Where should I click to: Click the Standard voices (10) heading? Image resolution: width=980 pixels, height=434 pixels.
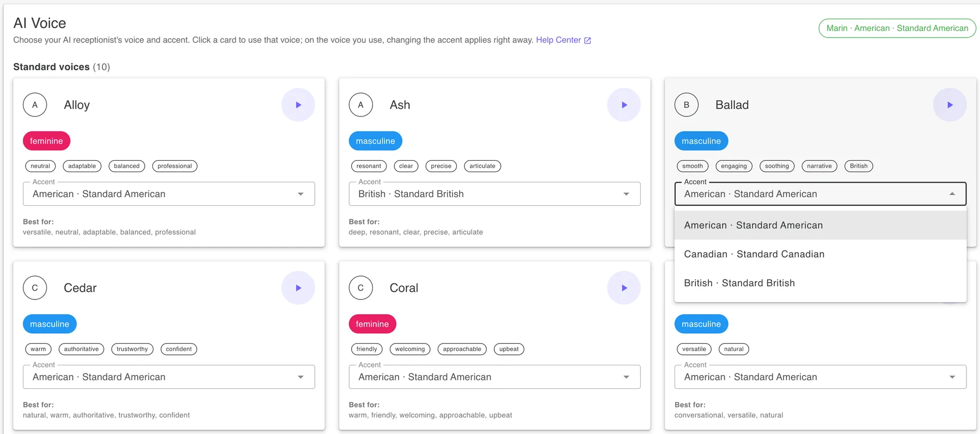coord(62,67)
